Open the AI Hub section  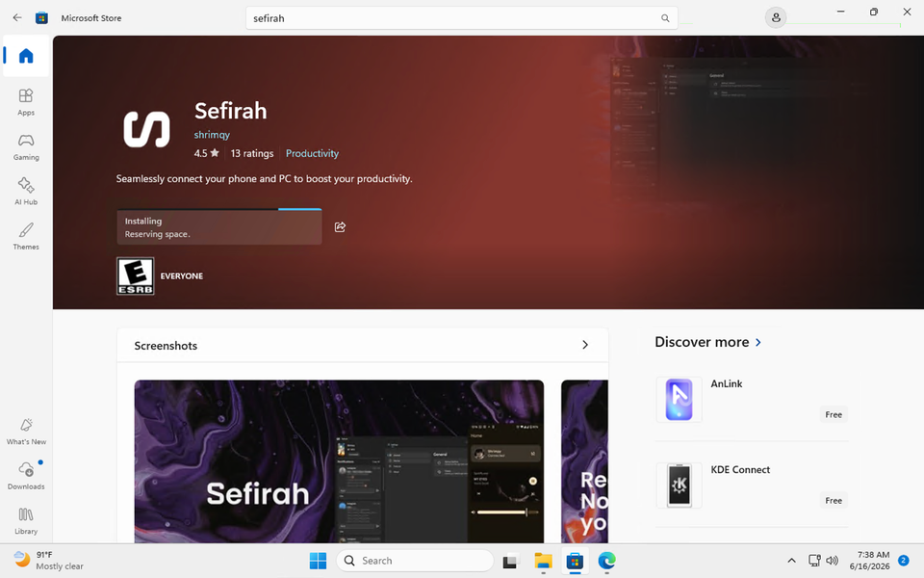(x=26, y=192)
